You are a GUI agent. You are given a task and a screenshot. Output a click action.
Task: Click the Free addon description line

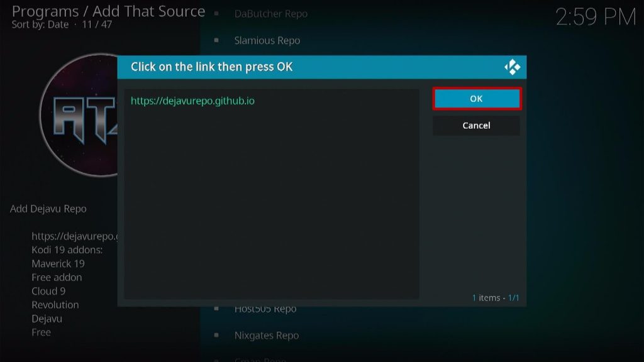57,277
